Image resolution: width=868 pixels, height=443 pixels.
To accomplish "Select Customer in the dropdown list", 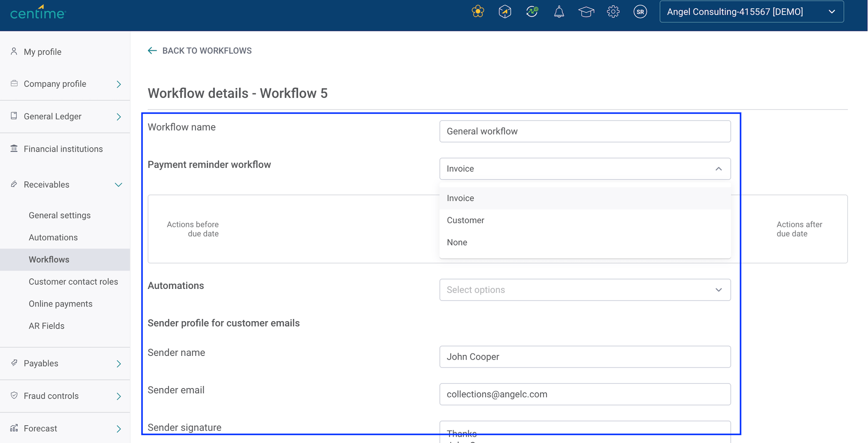I will click(x=465, y=220).
